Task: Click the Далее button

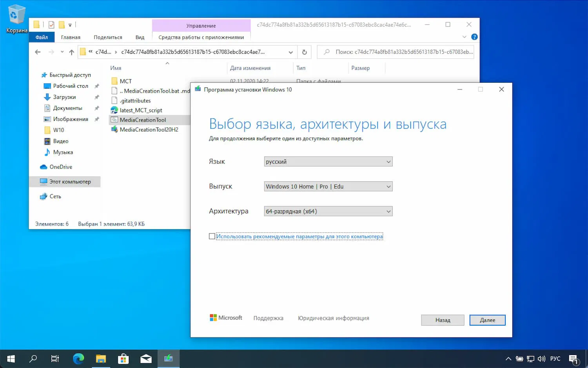Action: [x=487, y=320]
